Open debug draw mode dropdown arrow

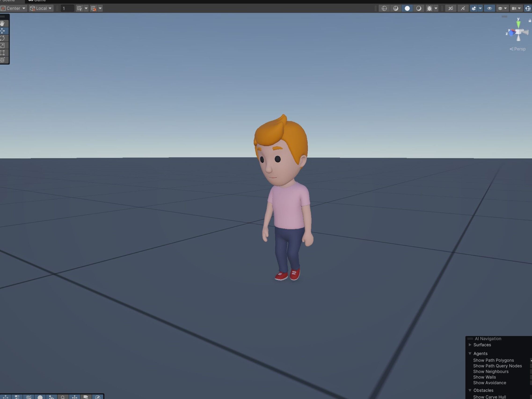[436, 8]
